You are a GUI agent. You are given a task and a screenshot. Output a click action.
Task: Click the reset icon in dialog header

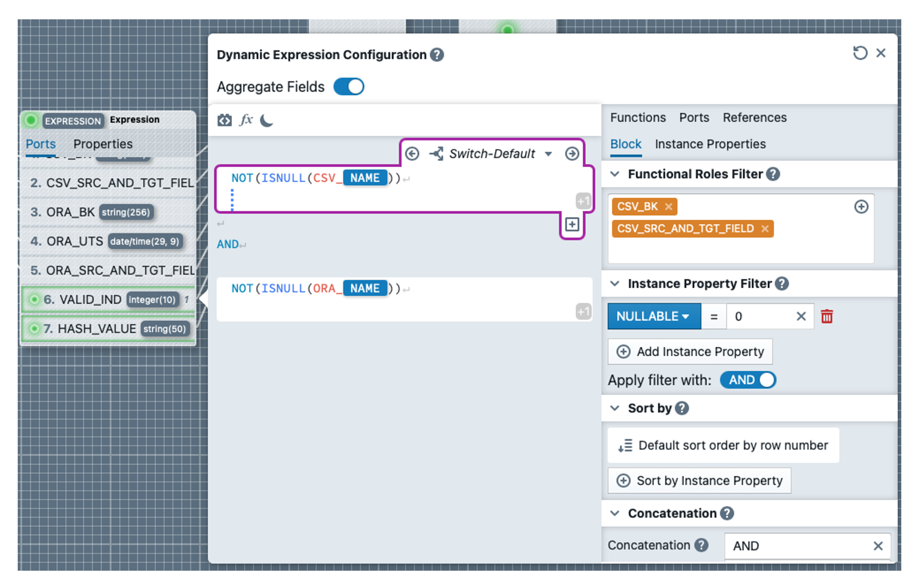860,53
